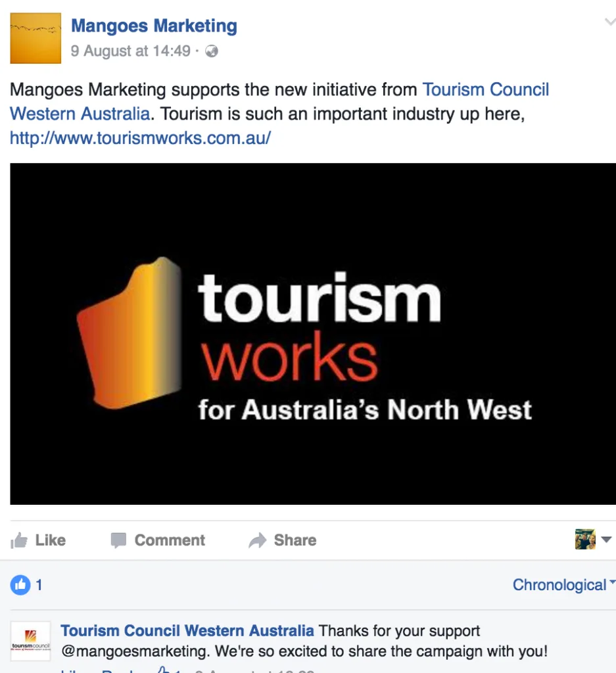This screenshot has height=673, width=616.
Task: Open the 9 August at 14:49 timestamp
Action: tap(131, 51)
